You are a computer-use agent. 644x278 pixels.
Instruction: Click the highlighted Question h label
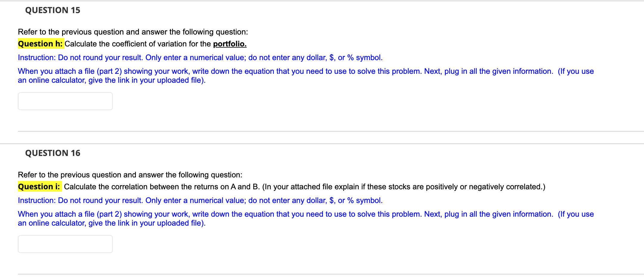(x=41, y=44)
